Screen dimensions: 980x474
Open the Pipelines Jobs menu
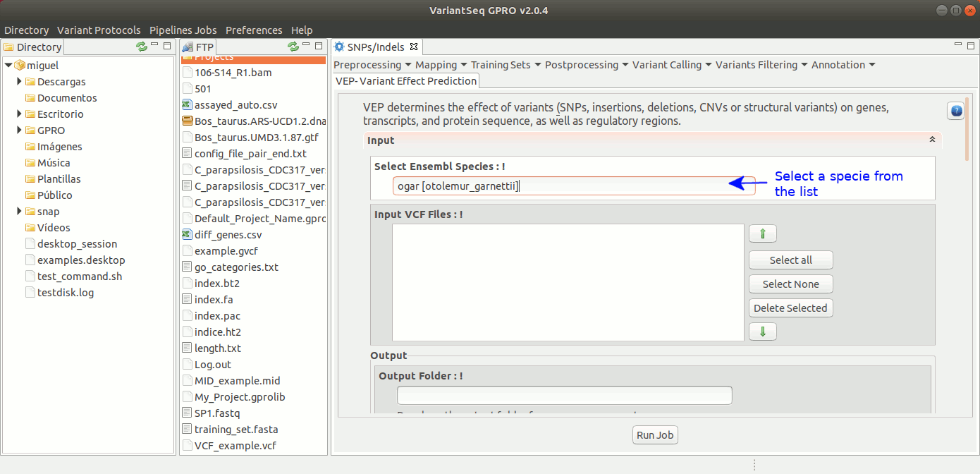point(183,30)
